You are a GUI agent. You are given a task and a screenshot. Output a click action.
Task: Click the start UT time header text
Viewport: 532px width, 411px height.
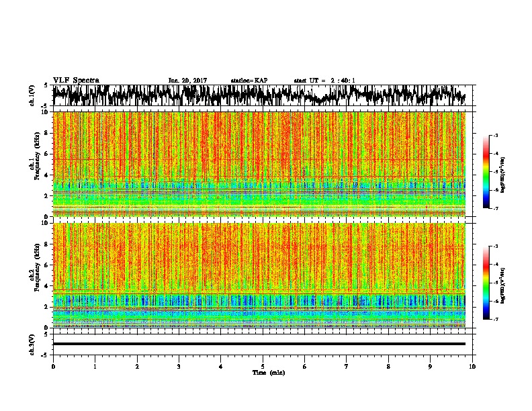(324, 81)
